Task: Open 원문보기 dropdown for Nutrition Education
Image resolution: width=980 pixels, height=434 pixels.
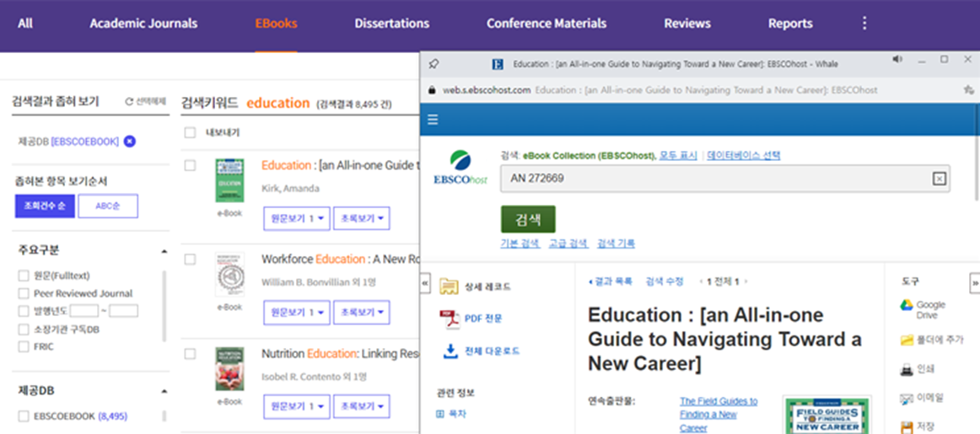Action: [x=296, y=406]
